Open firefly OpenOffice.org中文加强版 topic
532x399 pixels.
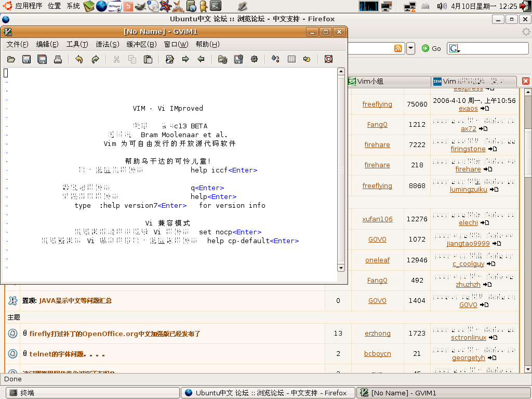[115, 334]
